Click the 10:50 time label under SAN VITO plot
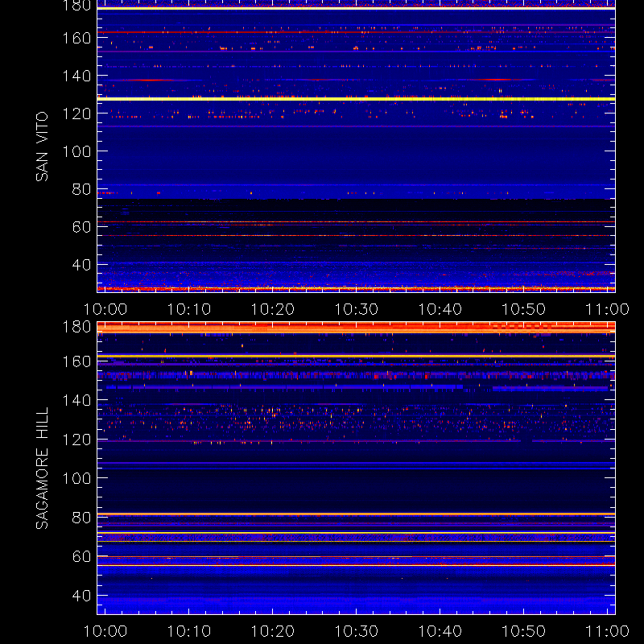The width and height of the screenshot is (644, 644). [524, 309]
